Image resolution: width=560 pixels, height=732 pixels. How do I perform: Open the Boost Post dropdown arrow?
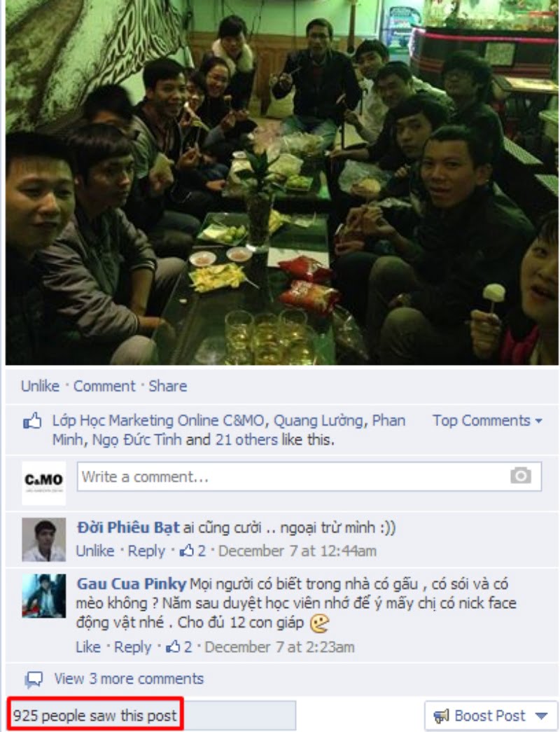[x=541, y=716]
